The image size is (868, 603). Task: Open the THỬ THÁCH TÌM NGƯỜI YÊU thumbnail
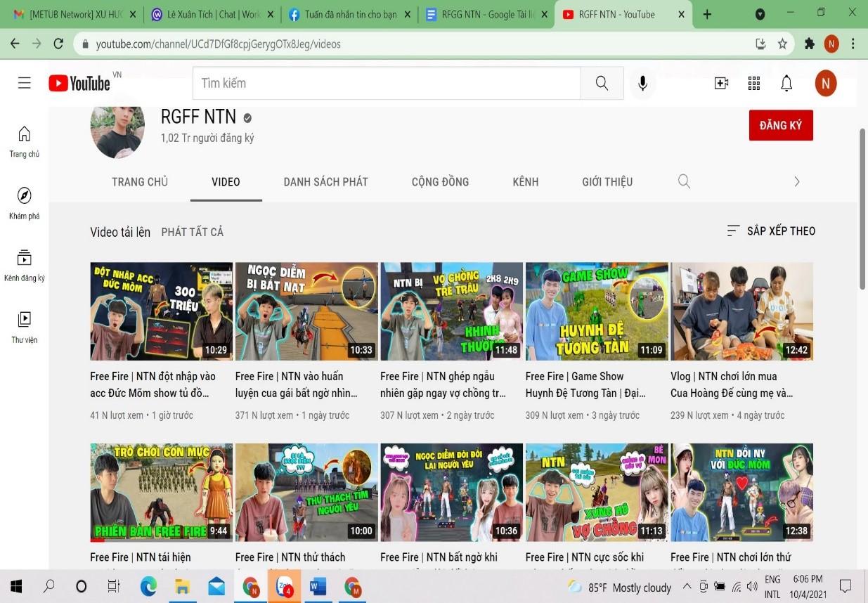coord(306,492)
